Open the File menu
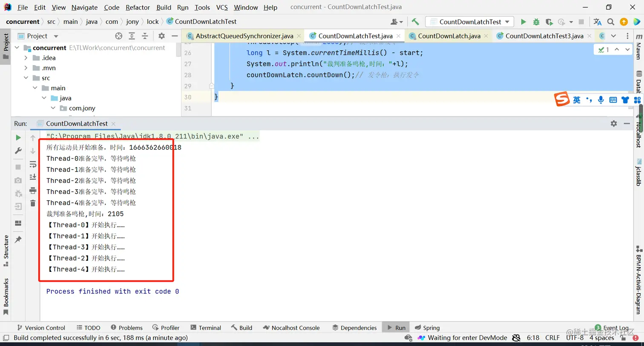 tap(23, 7)
